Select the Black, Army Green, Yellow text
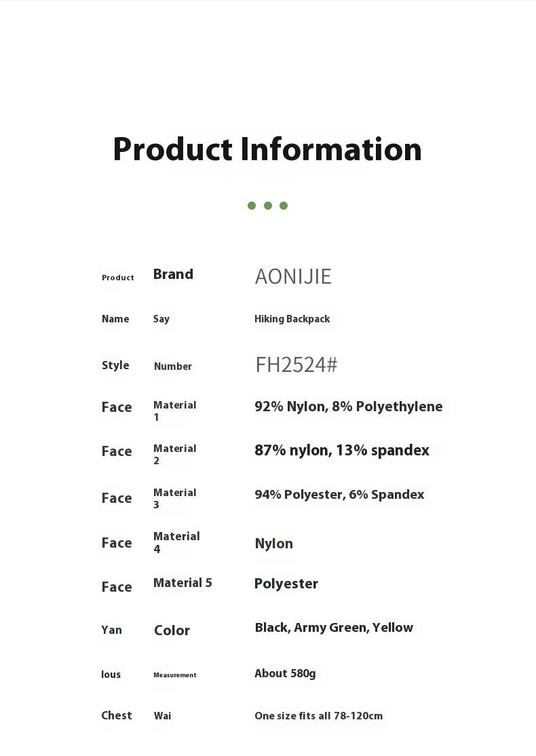This screenshot has height=756, width=536. (334, 628)
